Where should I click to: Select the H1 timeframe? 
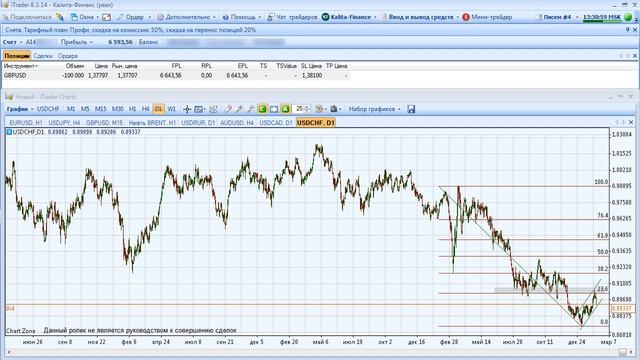click(132, 109)
